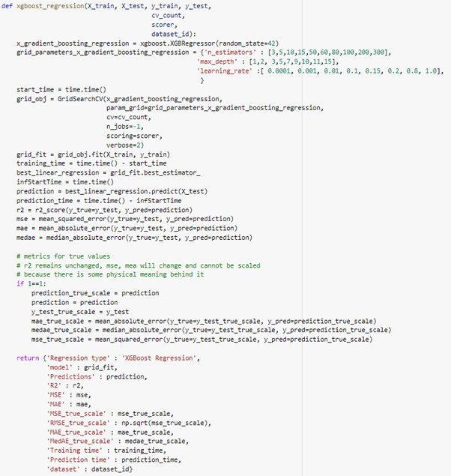Image resolution: width=451 pixels, height=476 pixels.
Task: Click the GridSearchCV call name
Action: pos(80,99)
